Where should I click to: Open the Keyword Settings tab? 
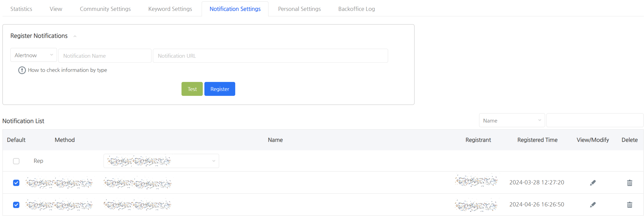[x=170, y=9]
